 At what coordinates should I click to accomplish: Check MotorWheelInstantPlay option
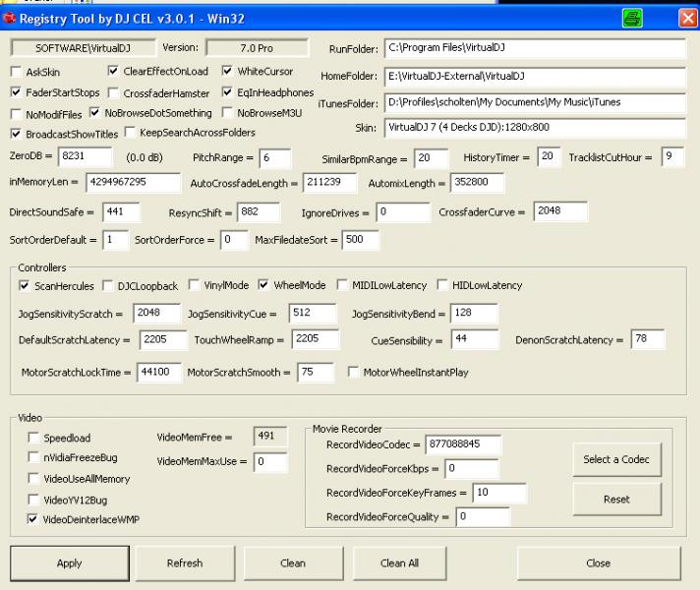353,372
